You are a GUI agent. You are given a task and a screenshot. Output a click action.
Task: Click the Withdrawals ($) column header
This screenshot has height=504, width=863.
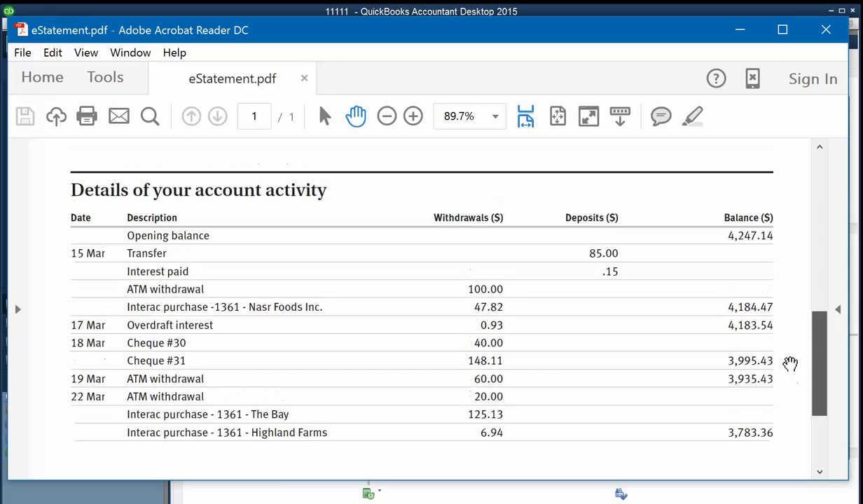click(x=469, y=218)
